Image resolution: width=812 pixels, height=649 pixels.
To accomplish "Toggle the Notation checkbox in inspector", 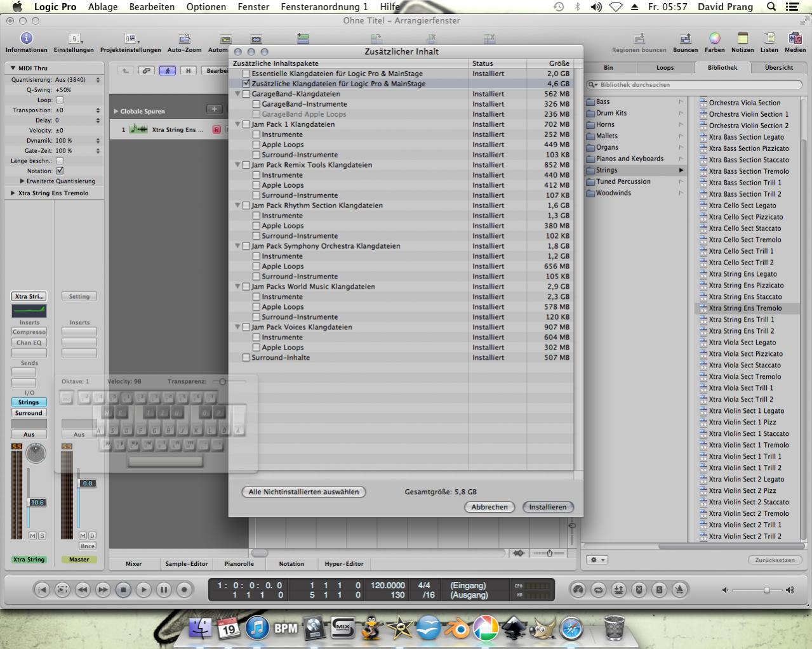I will click(60, 171).
